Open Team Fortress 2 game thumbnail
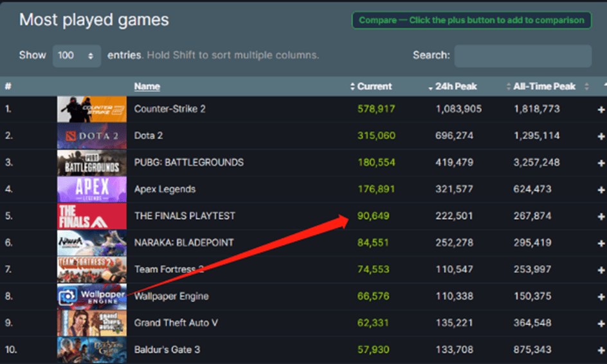Image resolution: width=607 pixels, height=364 pixels. pyautogui.click(x=92, y=269)
